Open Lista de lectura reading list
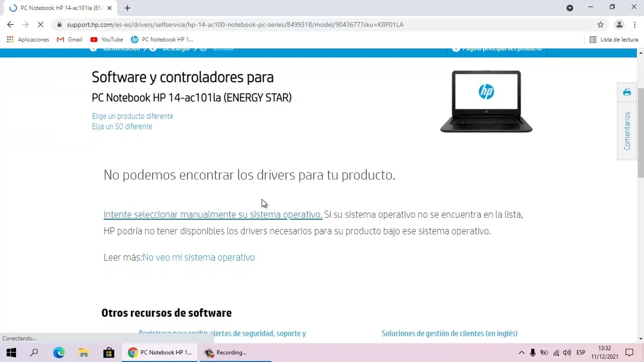 click(614, 39)
